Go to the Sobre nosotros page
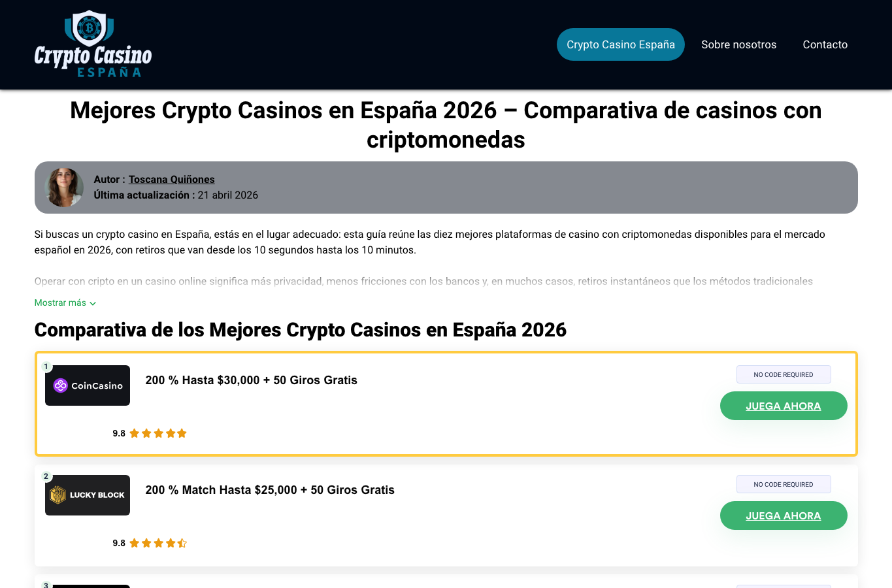This screenshot has height=588, width=892. 739,44
